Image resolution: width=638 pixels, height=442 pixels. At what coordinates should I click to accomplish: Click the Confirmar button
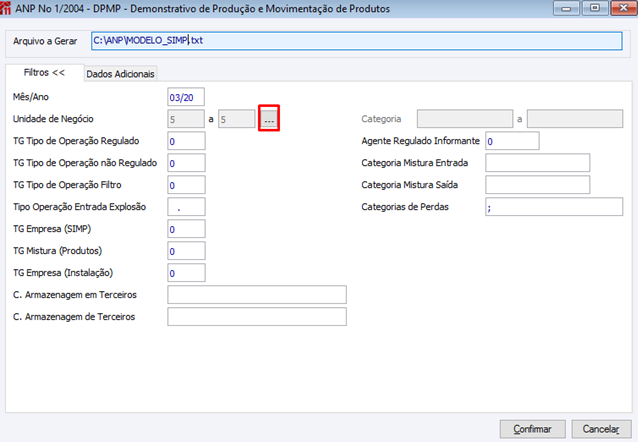pos(532,429)
